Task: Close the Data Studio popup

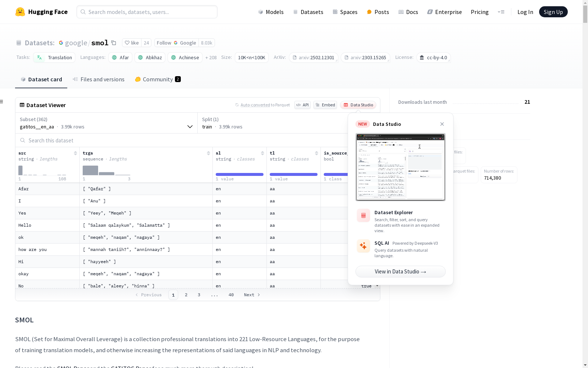Action: pos(442,124)
